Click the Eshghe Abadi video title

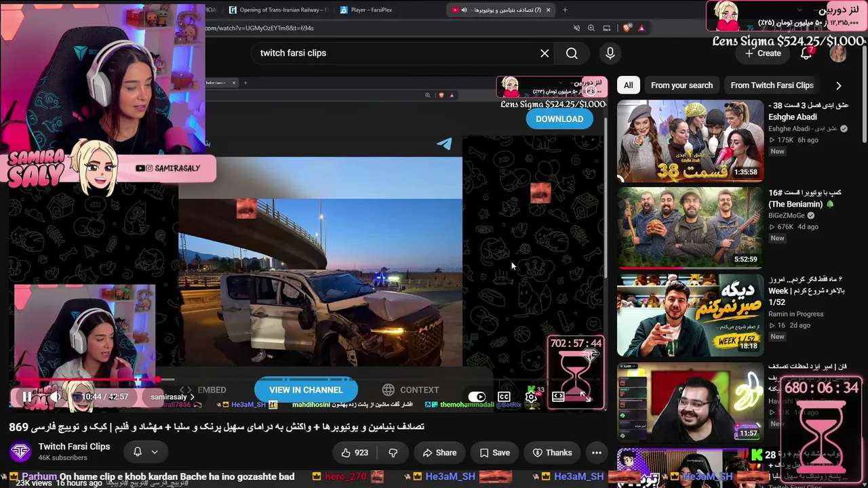(x=808, y=111)
